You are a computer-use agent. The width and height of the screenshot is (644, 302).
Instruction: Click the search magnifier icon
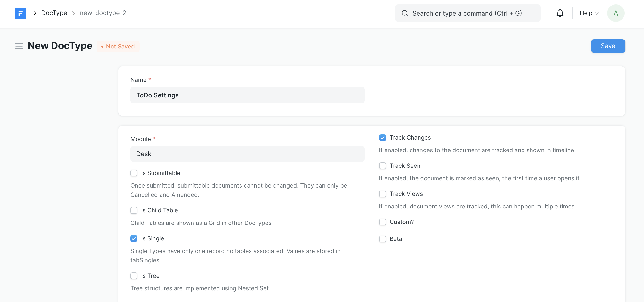tap(405, 13)
